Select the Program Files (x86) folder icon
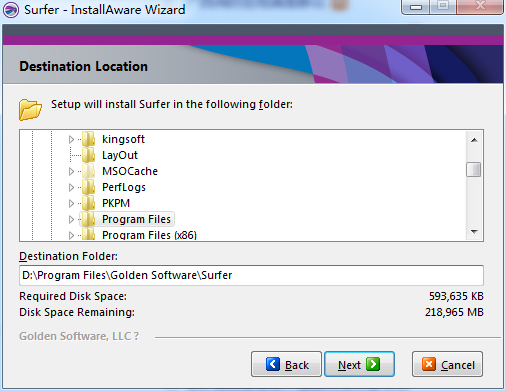This screenshot has width=506, height=391. click(x=89, y=234)
